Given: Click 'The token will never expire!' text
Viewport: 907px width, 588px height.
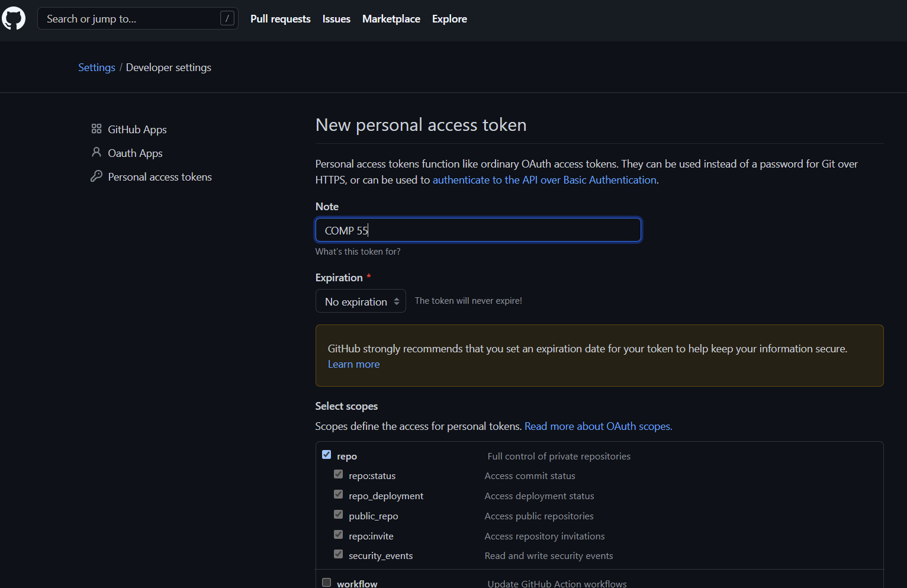Looking at the screenshot, I should point(468,301).
